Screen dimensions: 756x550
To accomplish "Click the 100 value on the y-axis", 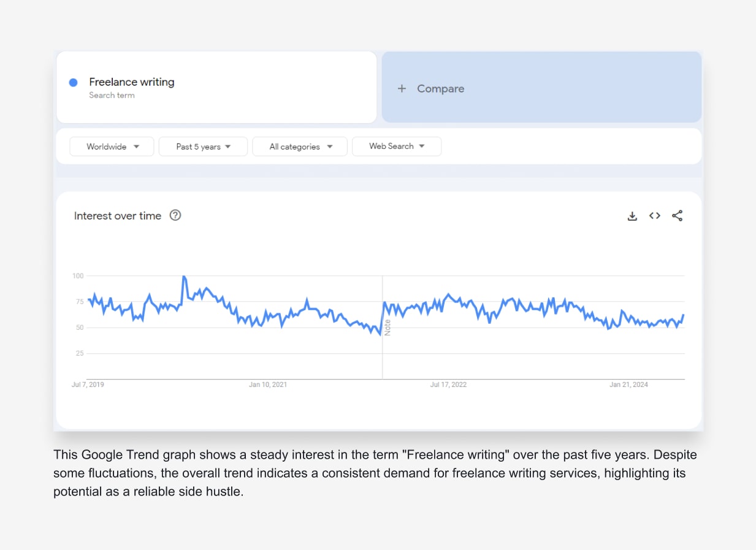I will tap(78, 276).
